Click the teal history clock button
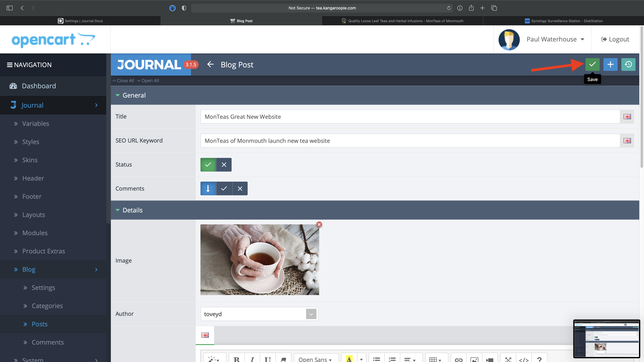644x362 pixels. (x=628, y=64)
